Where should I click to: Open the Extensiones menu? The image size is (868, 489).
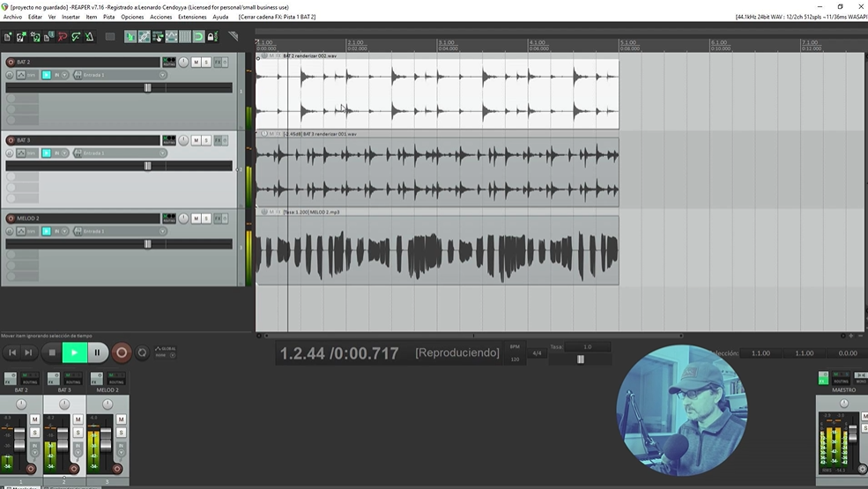click(x=192, y=17)
